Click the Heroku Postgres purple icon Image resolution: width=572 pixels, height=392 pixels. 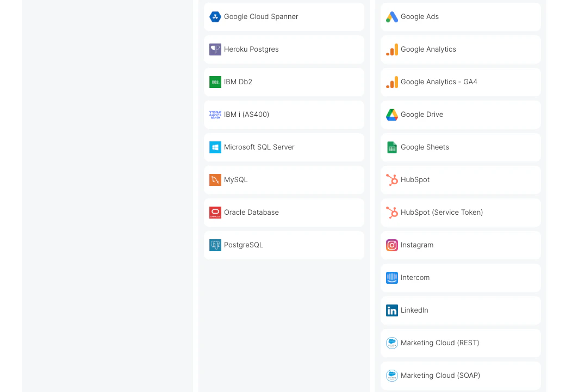point(215,49)
